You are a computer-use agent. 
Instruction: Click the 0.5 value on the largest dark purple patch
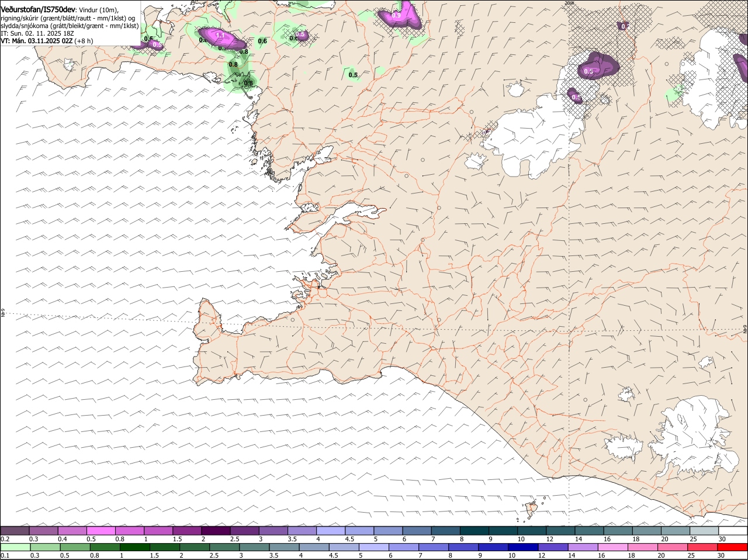click(x=588, y=71)
